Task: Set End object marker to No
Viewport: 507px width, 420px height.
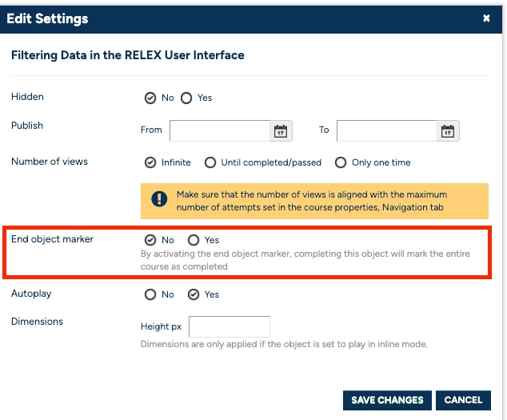Action: (x=150, y=240)
